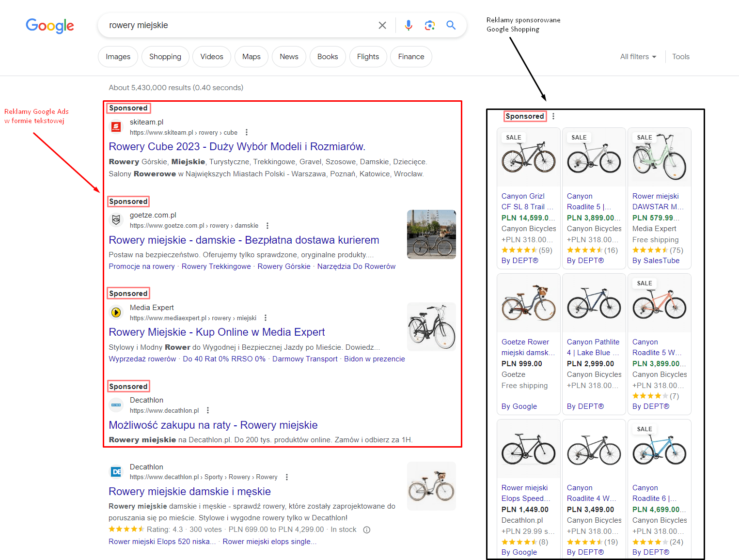Follow 'Rowery Trekkingowe' sitelink
This screenshot has width=739, height=560.
[x=216, y=266]
